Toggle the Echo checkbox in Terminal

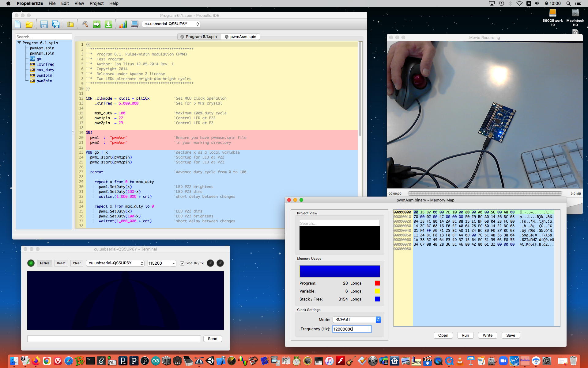click(182, 263)
